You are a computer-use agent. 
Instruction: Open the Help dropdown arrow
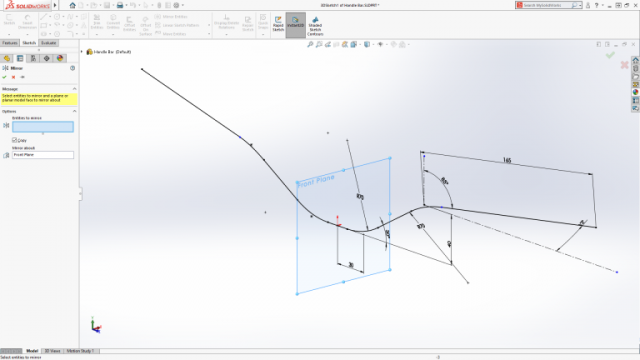click(x=602, y=5)
